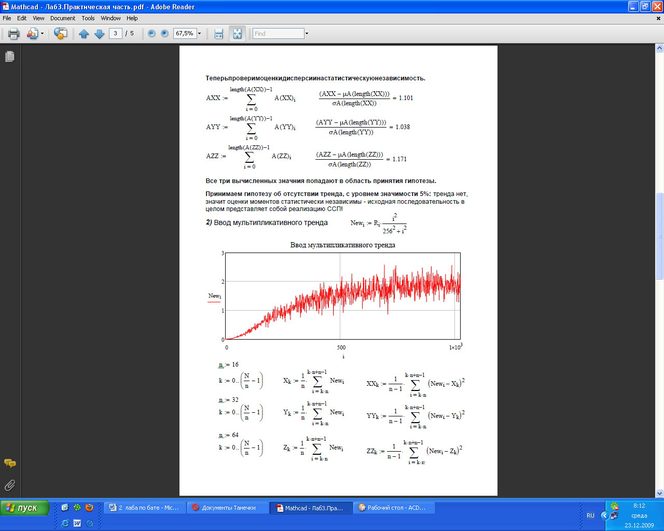Switch to Рабочий стол - ACD taskbar button
The image size is (664, 531).
(x=394, y=508)
